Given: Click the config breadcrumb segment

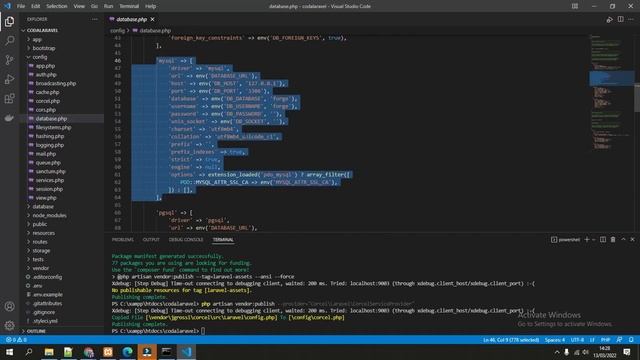Looking at the screenshot, I should 117,31.
